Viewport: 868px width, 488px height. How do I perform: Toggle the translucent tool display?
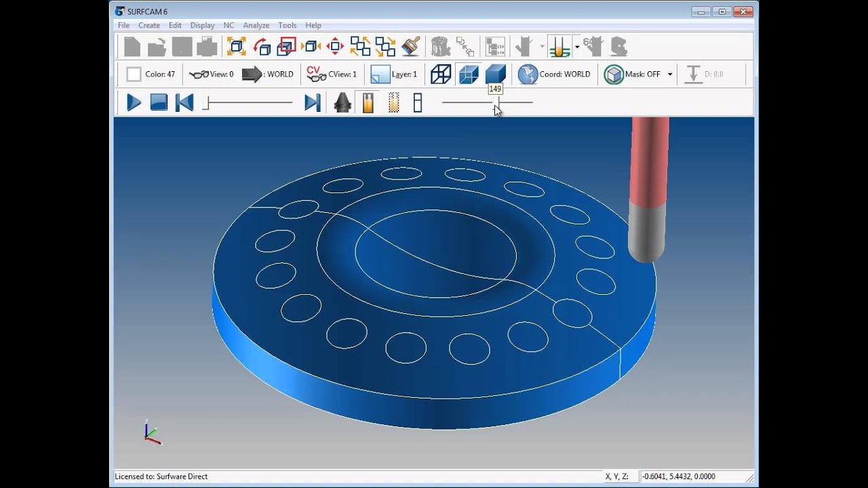coord(393,102)
